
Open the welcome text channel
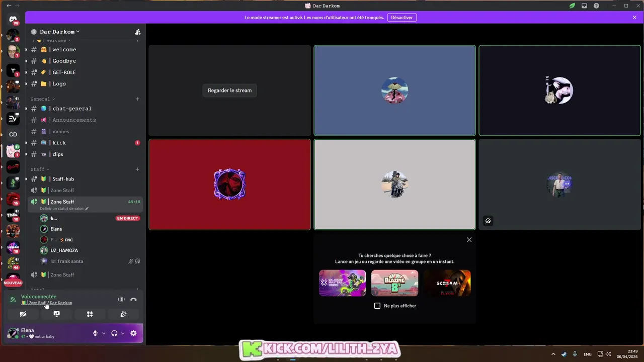(85, 50)
